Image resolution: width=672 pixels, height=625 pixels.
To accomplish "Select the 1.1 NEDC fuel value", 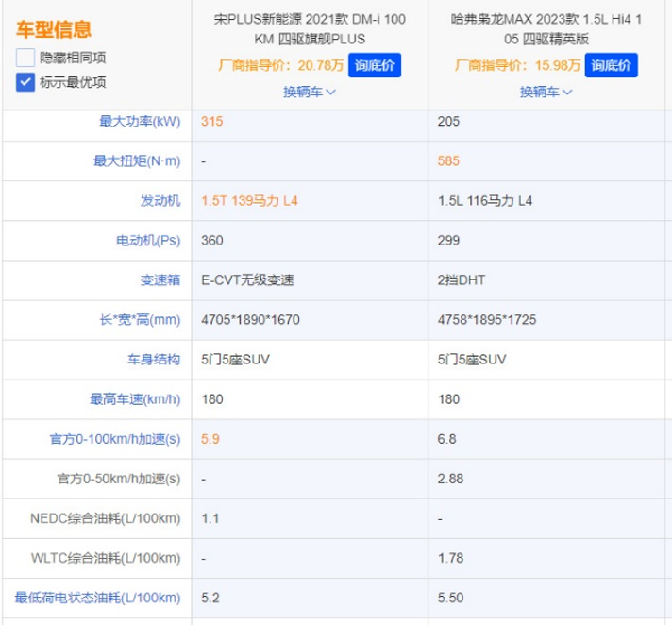I will 210,518.
